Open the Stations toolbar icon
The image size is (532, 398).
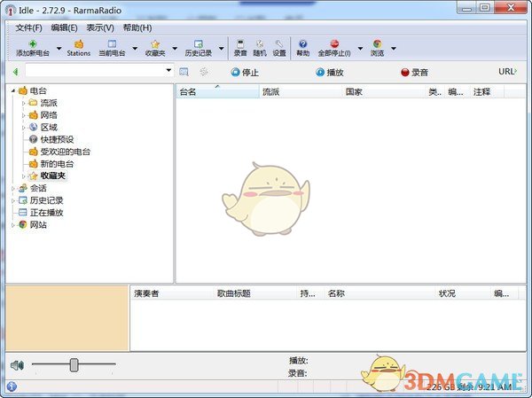click(79, 43)
